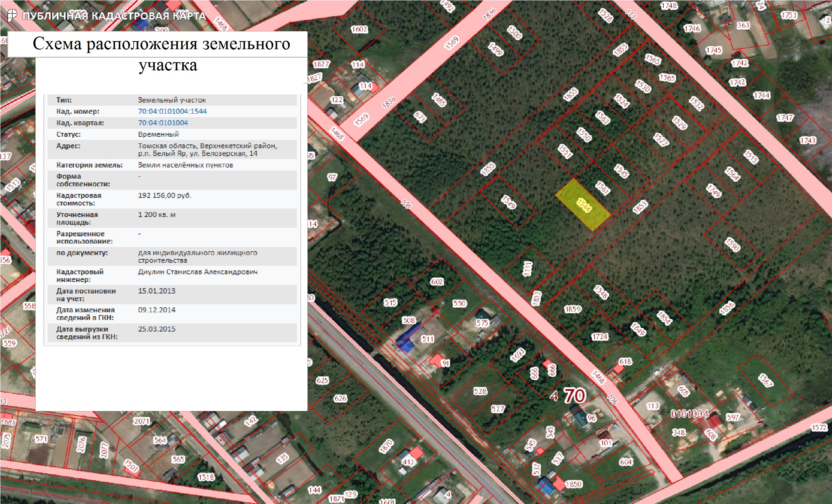This screenshot has height=504, width=832.
Task: Select parcel 1743 on the map
Action: (x=808, y=141)
